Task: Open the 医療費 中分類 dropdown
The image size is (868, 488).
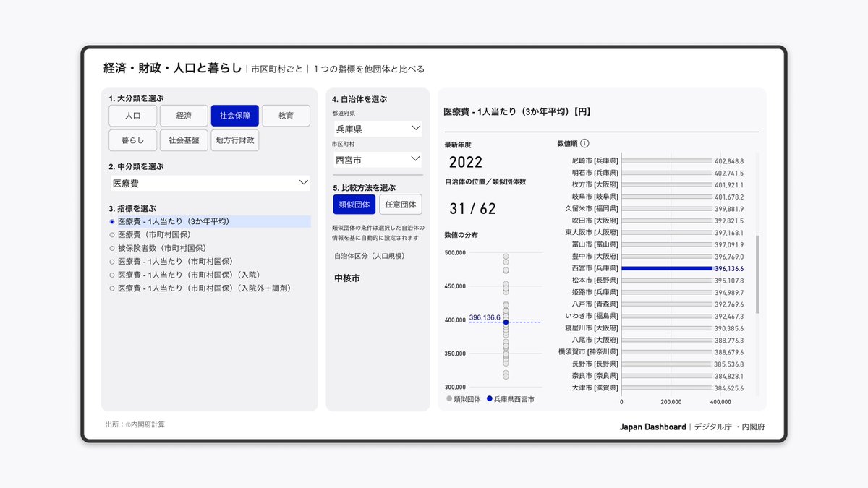Action: [x=210, y=184]
